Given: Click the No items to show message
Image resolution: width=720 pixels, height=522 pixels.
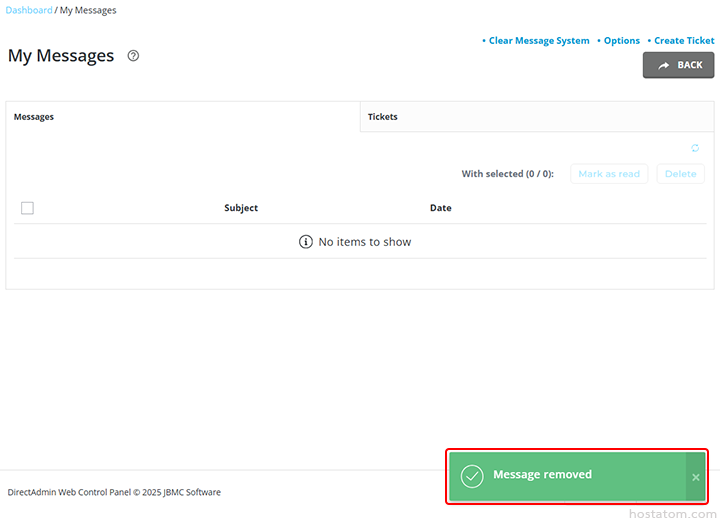Looking at the screenshot, I should 364,242.
